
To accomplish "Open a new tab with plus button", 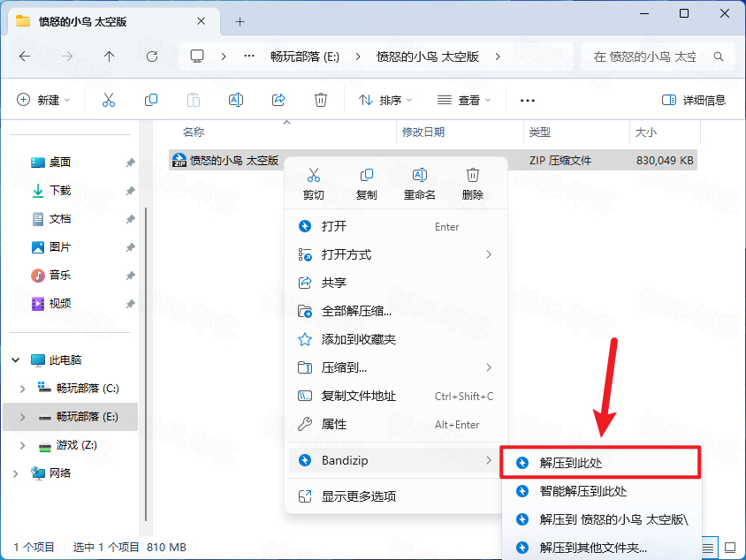I will tap(240, 21).
